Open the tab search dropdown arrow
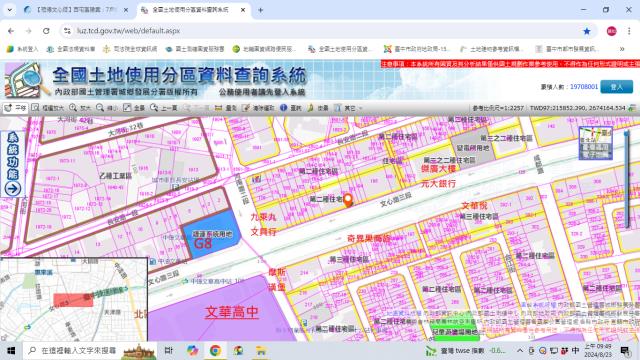 pyautogui.click(x=9, y=10)
